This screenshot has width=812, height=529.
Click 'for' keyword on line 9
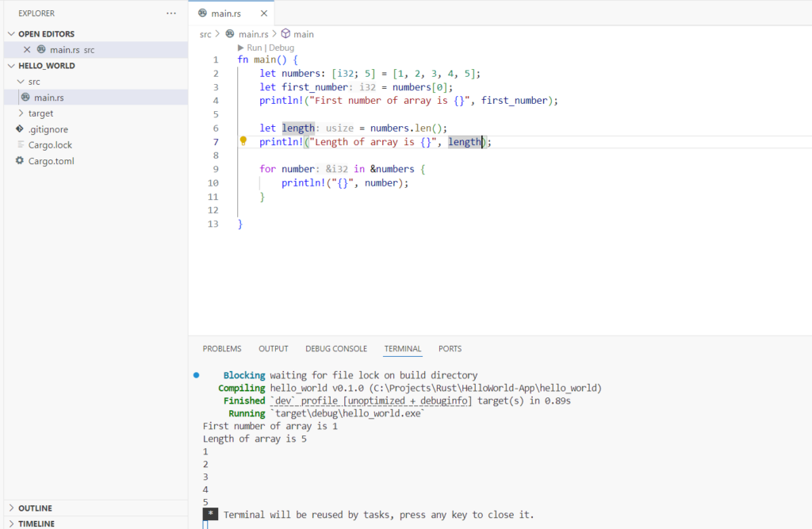[268, 169]
